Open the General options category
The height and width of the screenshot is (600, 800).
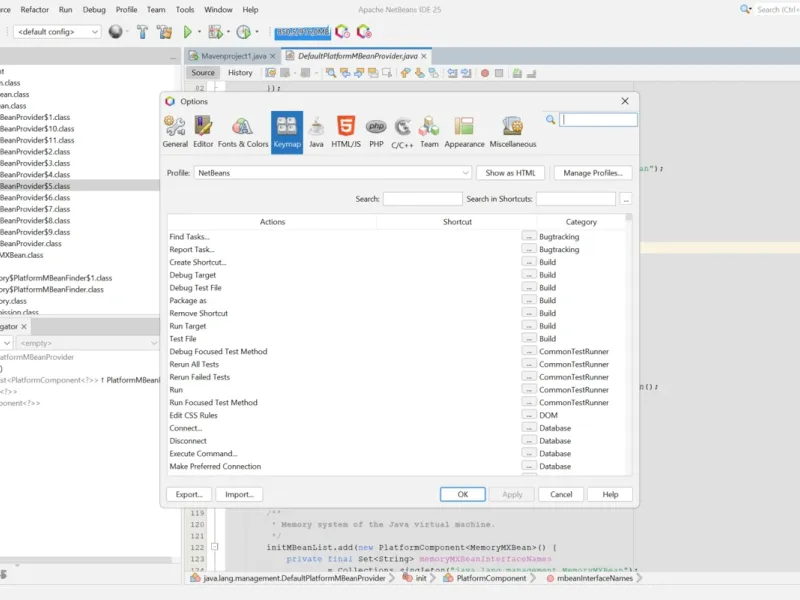click(175, 132)
